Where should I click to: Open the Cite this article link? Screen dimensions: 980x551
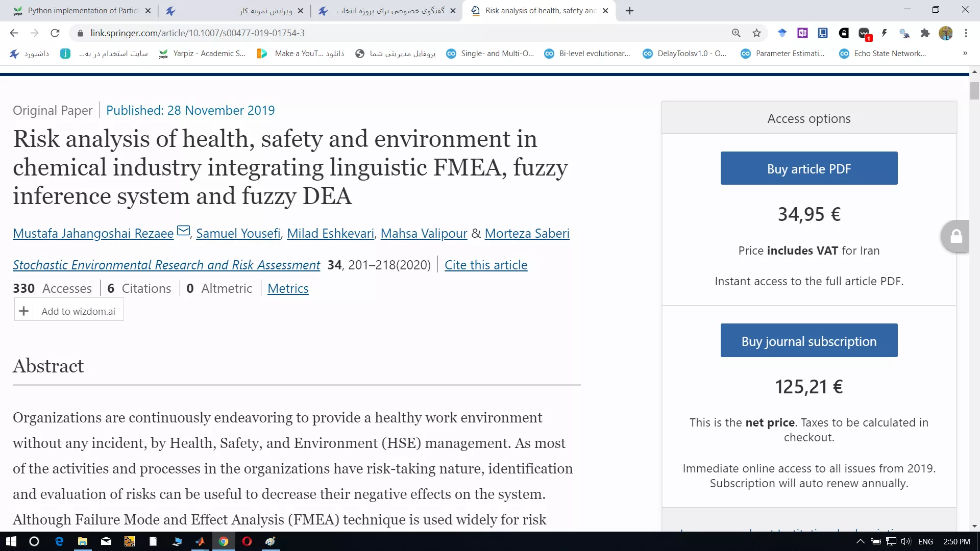click(x=485, y=265)
